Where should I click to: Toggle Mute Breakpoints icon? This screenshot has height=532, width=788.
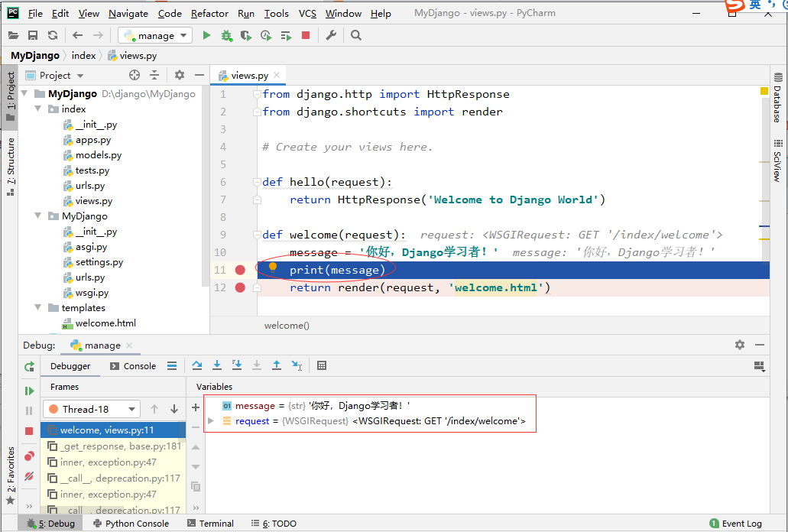point(29,475)
